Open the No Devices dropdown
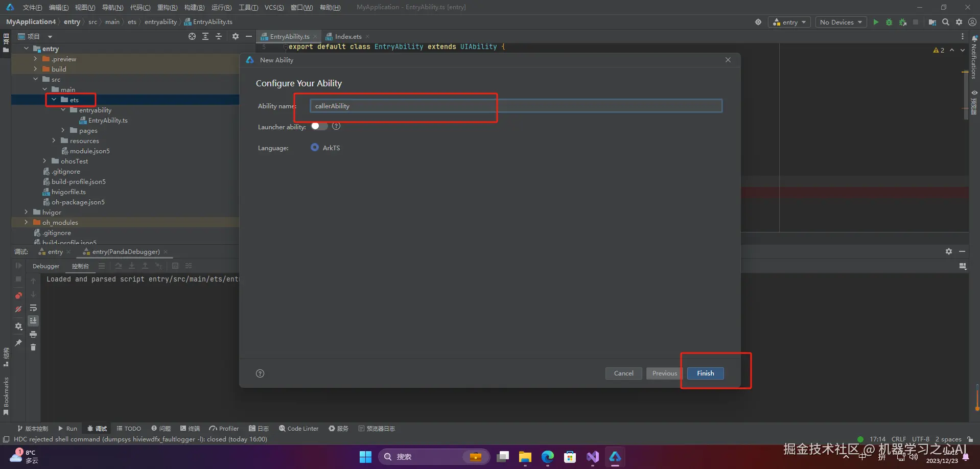Viewport: 980px width, 469px height. coord(841,22)
